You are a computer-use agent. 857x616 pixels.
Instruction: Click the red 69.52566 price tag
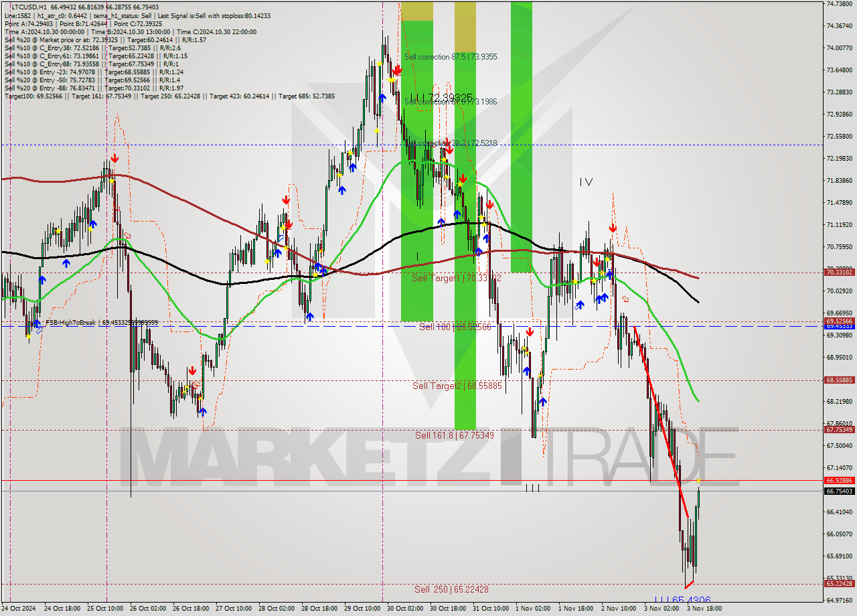point(839,321)
